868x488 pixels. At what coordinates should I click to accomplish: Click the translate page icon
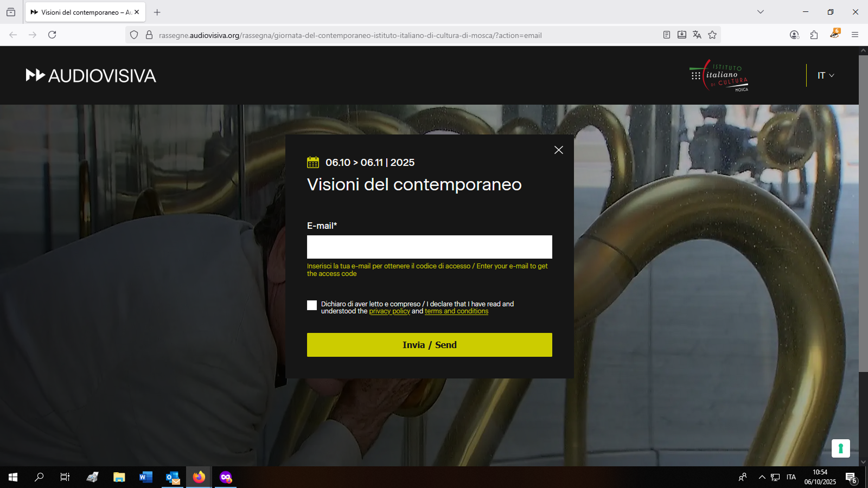click(x=697, y=35)
